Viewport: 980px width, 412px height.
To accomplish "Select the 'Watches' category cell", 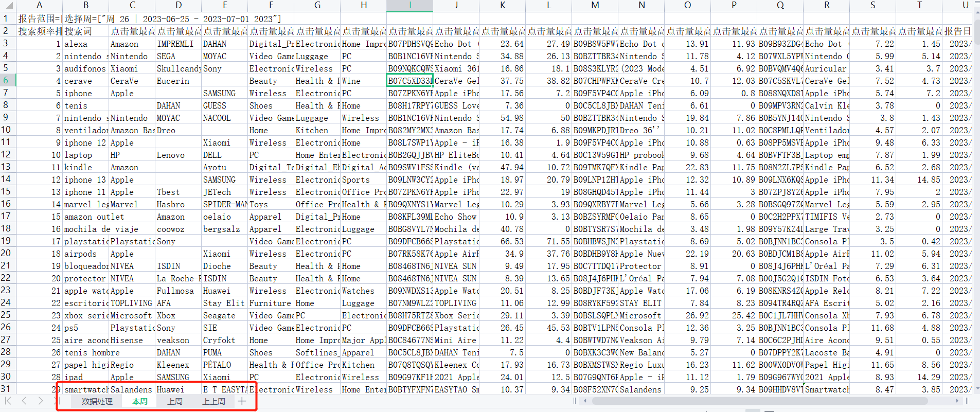I will pyautogui.click(x=364, y=291).
